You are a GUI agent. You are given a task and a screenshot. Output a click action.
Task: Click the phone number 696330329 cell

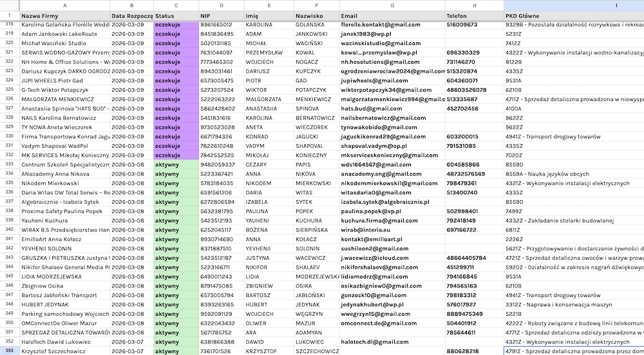coord(474,52)
